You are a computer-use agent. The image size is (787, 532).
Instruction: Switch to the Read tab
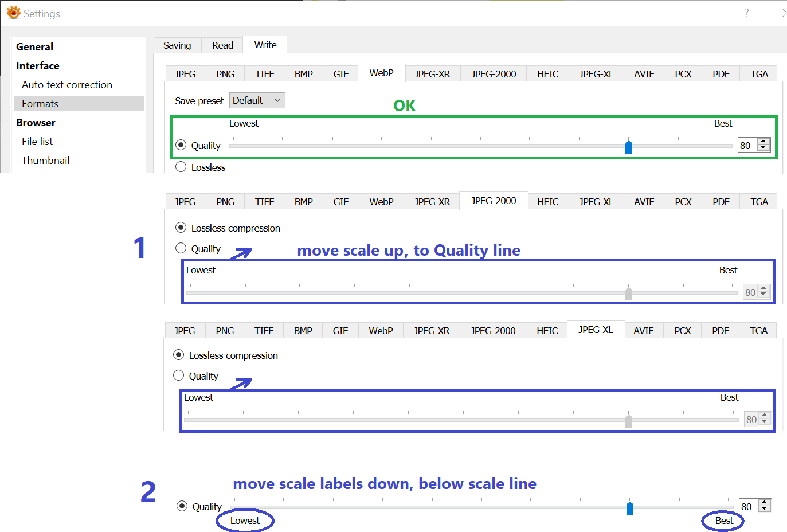pos(222,45)
